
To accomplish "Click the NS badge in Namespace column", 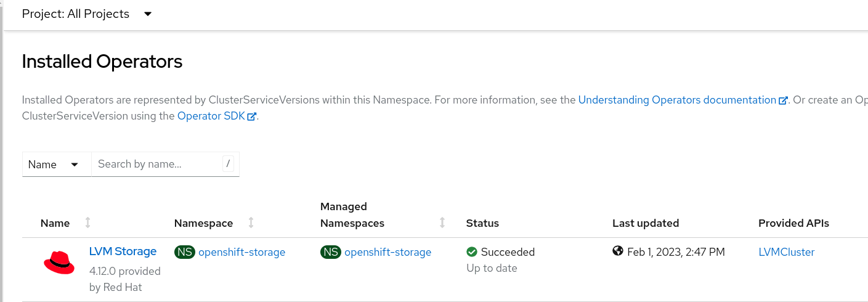I will (185, 252).
